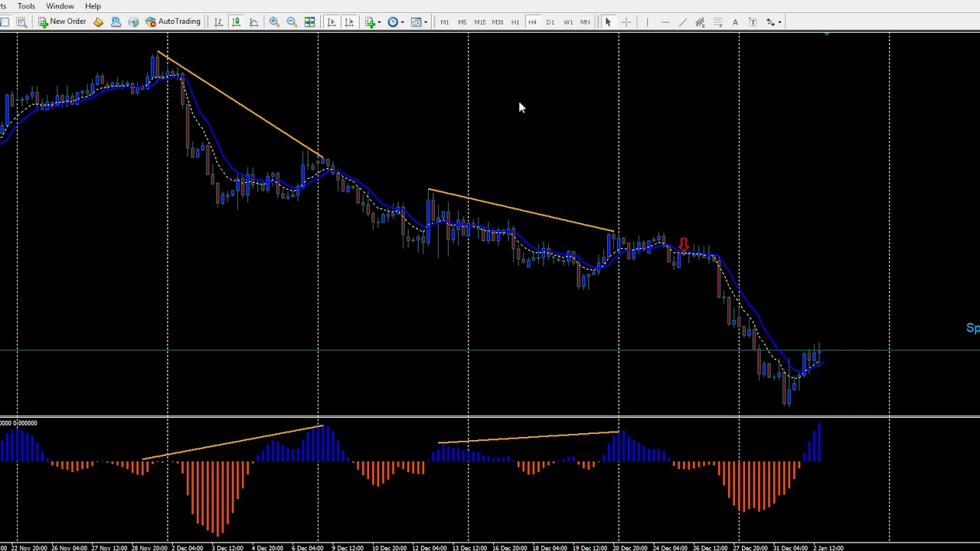Image resolution: width=980 pixels, height=551 pixels.
Task: Expand the Periods dropdown arrow
Action: click(403, 21)
